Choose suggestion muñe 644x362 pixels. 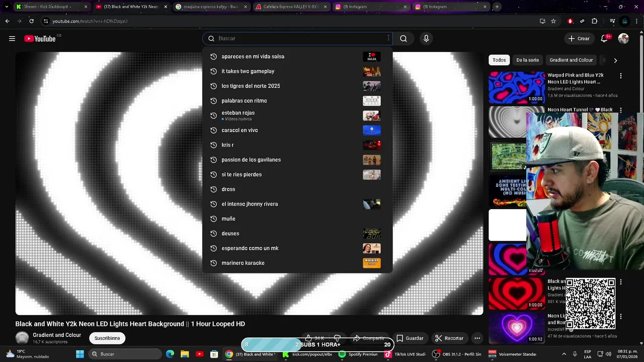[x=297, y=219]
